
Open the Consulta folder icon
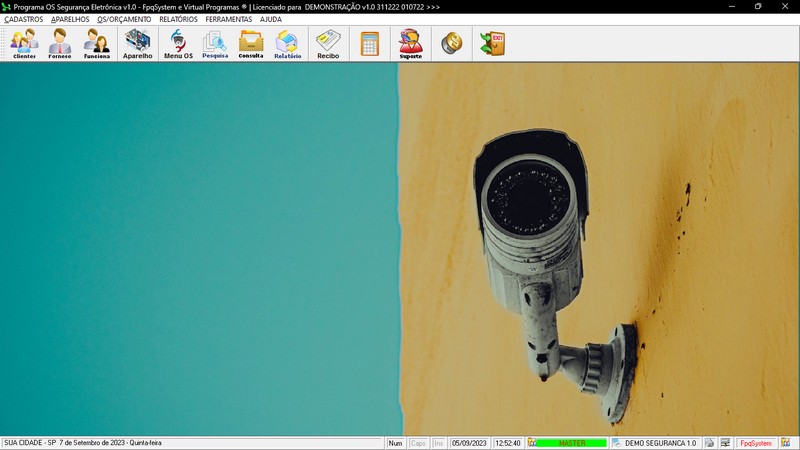click(251, 44)
